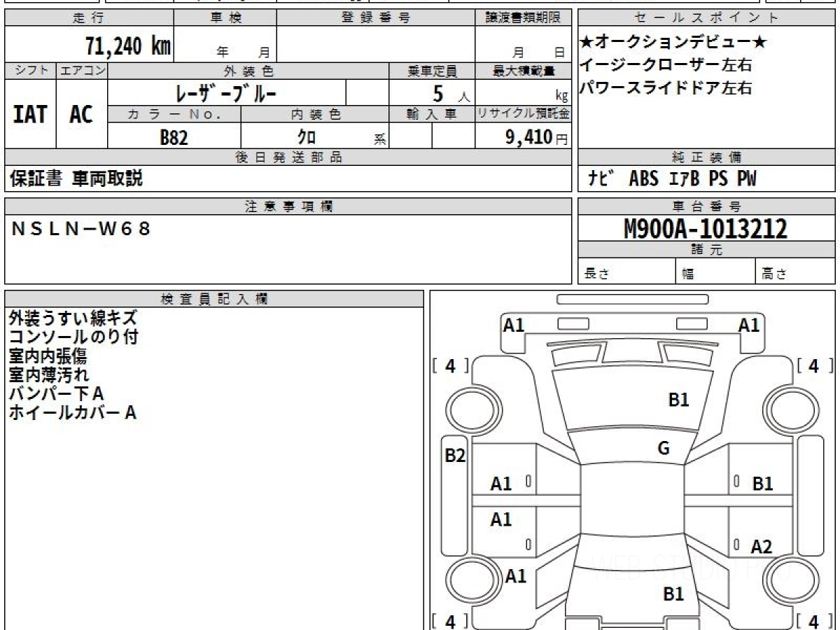Select the 最大積載量 header
This screenshot has height=630, width=840.
(x=523, y=71)
